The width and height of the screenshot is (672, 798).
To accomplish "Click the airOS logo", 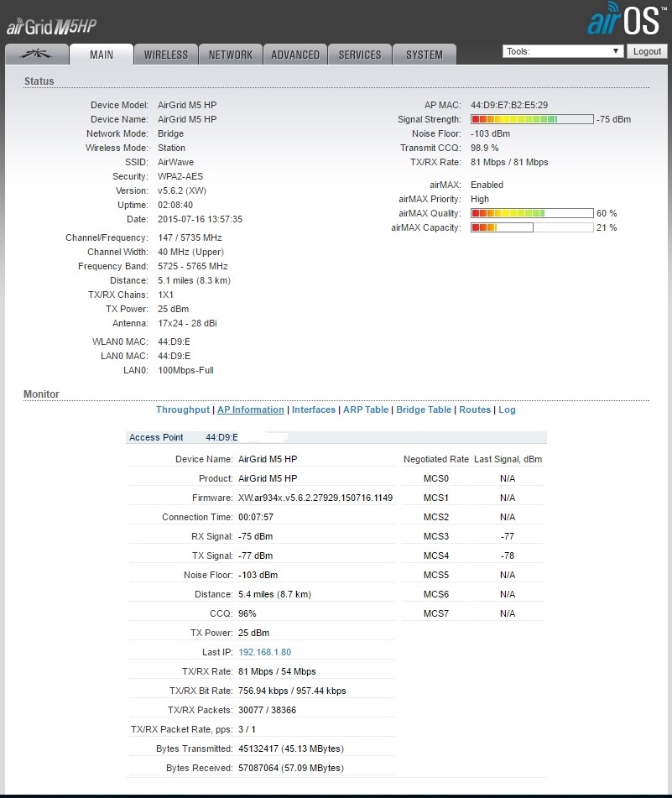I will (x=627, y=20).
